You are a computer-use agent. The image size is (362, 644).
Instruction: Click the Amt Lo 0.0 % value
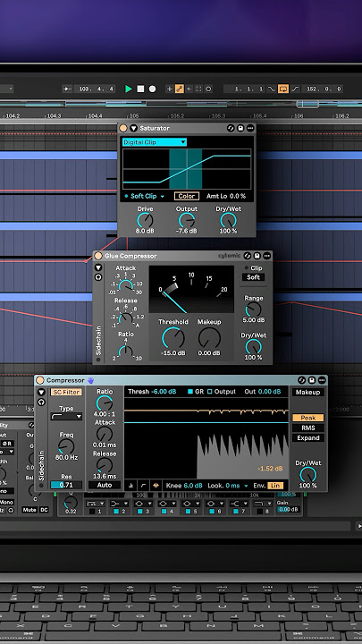tap(238, 196)
